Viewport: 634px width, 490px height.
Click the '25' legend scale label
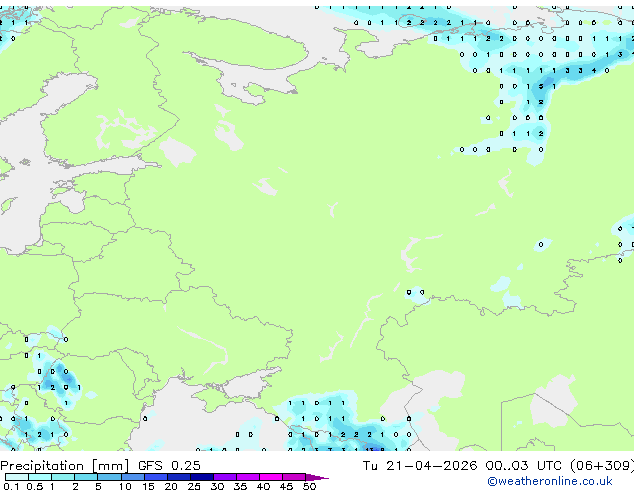tap(194, 486)
